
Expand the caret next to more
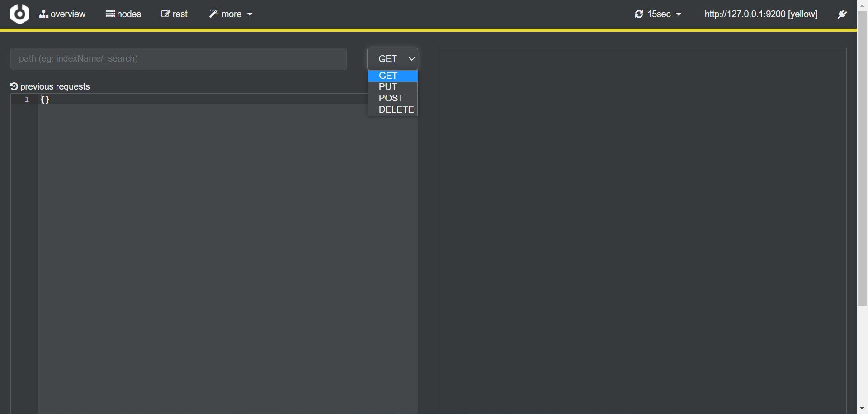pos(250,14)
